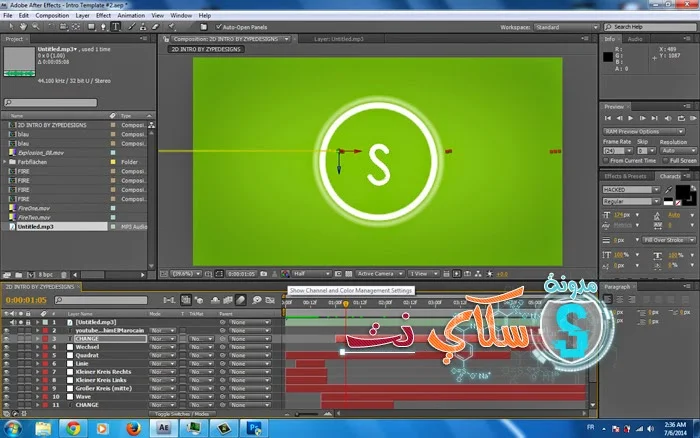This screenshot has height=438, width=700.
Task: Expand properties of Kleiner Kreis Rechts layer
Action: tap(38, 372)
